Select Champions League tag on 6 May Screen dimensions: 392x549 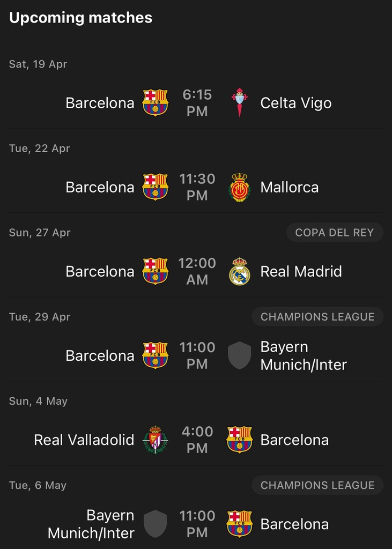(x=317, y=485)
